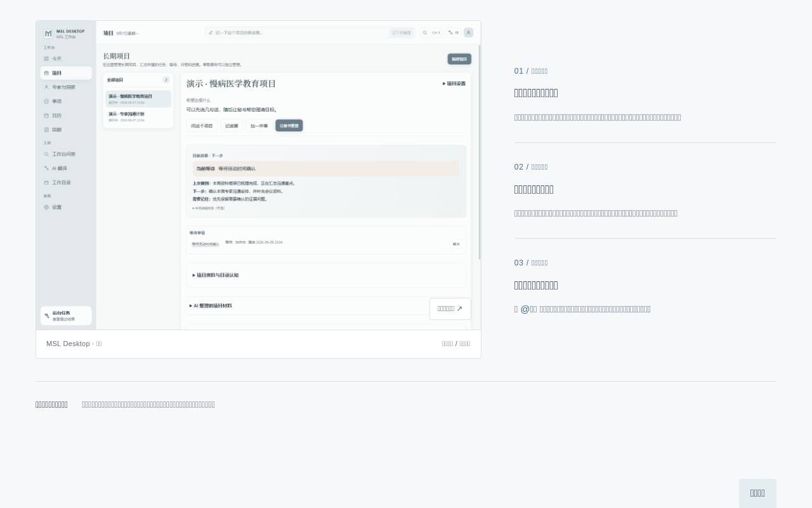Open 回顾 sidebar entry
The image size is (812, 508).
click(x=66, y=130)
